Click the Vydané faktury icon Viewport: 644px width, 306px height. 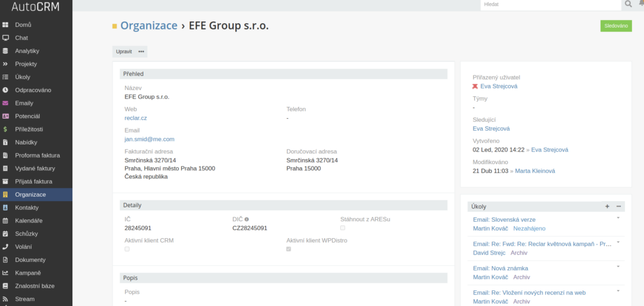(x=5, y=168)
